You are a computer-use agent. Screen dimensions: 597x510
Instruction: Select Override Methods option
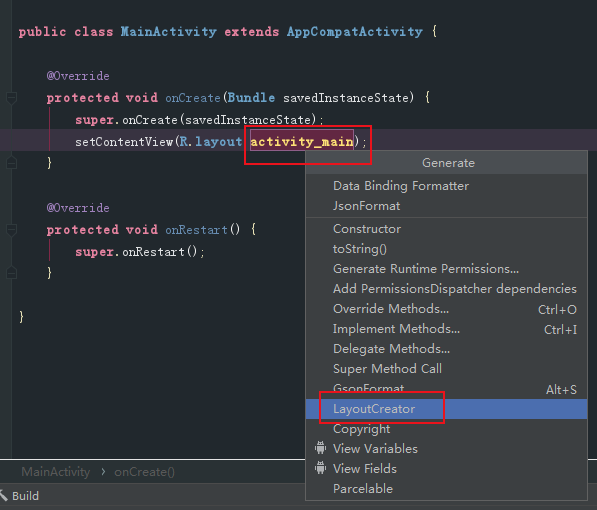coord(446,309)
